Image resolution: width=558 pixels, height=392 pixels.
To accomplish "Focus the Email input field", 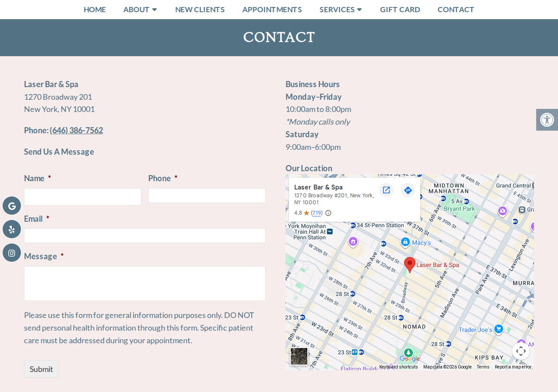I will [145, 236].
